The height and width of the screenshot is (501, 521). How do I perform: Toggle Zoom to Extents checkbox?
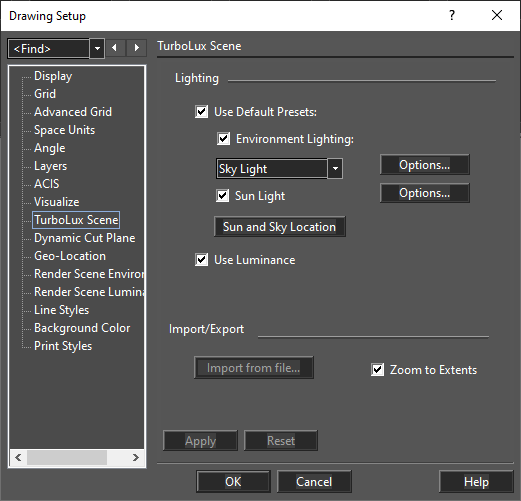click(x=378, y=370)
